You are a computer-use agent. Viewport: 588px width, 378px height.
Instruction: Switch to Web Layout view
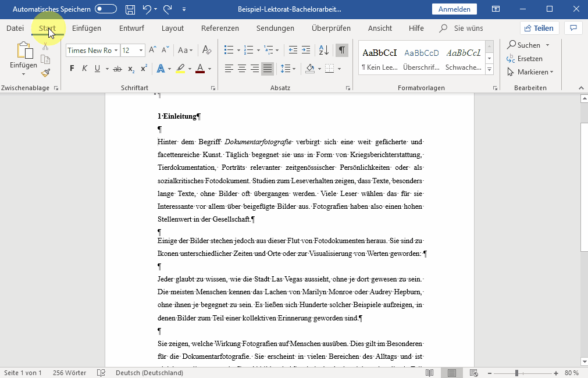pyautogui.click(x=474, y=373)
